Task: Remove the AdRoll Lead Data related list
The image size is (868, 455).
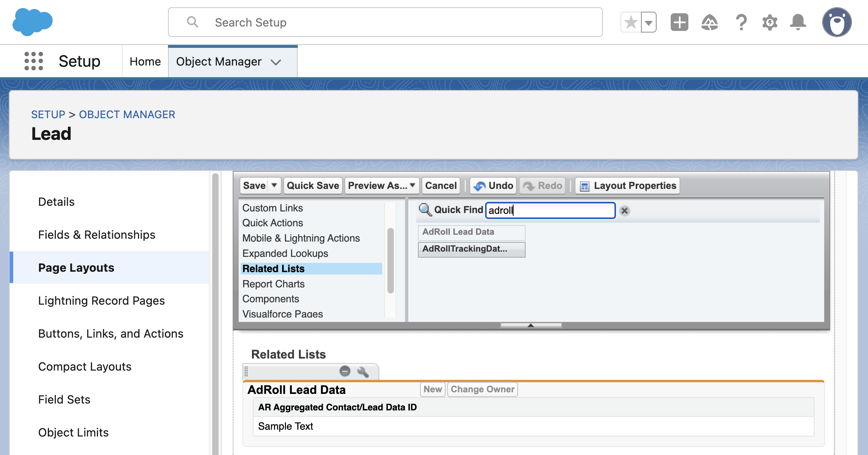Action: pyautogui.click(x=345, y=371)
